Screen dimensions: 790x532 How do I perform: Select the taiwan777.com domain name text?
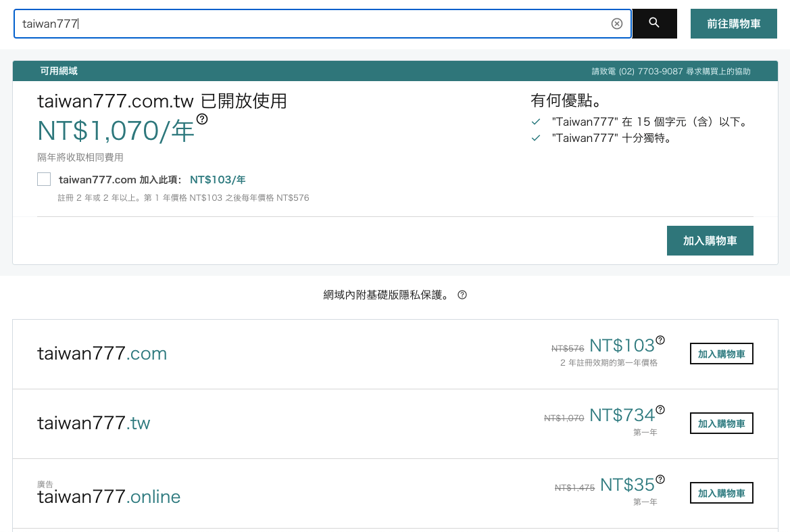(x=102, y=354)
